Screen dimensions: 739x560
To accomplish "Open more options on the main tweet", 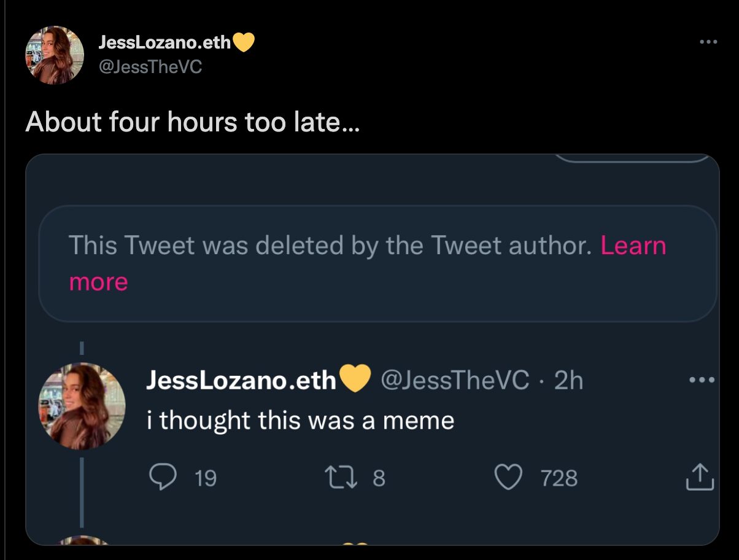I will click(708, 42).
